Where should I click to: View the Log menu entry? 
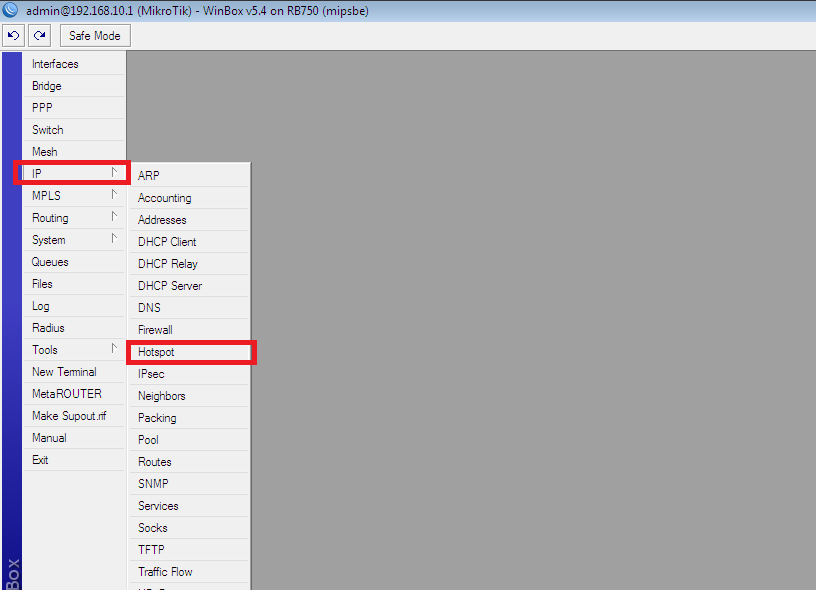74,306
